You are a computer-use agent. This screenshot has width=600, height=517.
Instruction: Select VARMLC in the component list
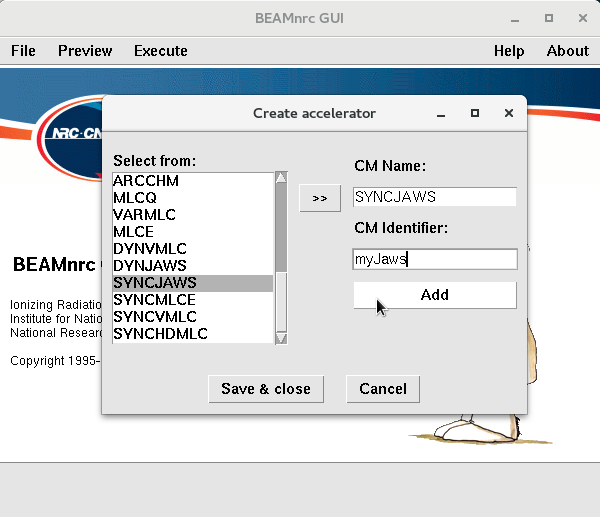(x=193, y=215)
